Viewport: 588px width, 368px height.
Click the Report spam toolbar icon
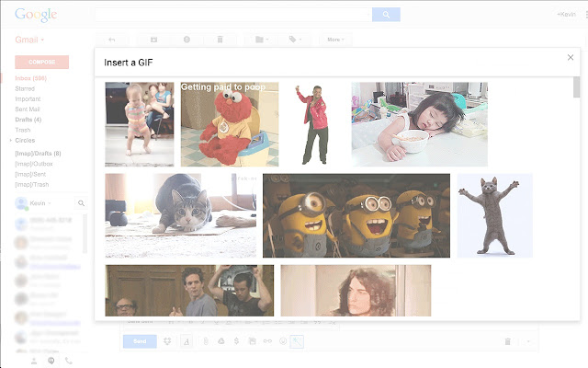187,40
